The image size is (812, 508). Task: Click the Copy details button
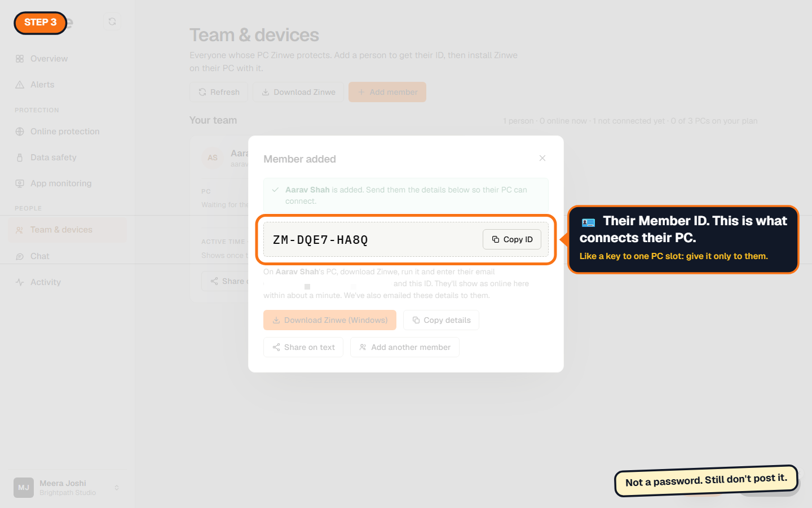point(441,320)
